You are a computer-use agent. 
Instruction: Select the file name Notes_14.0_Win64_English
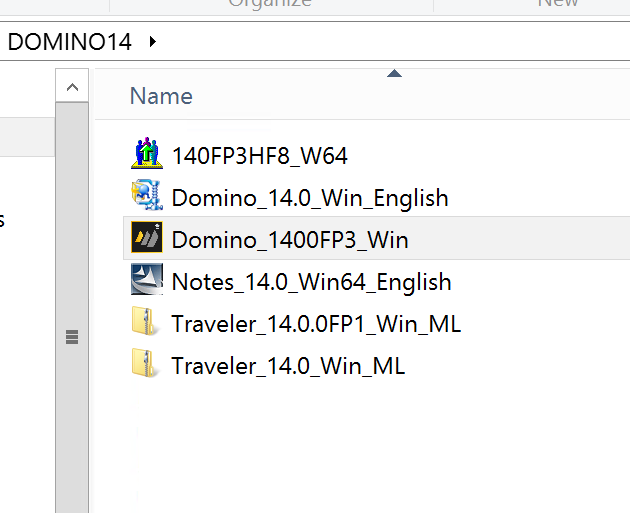[312, 282]
